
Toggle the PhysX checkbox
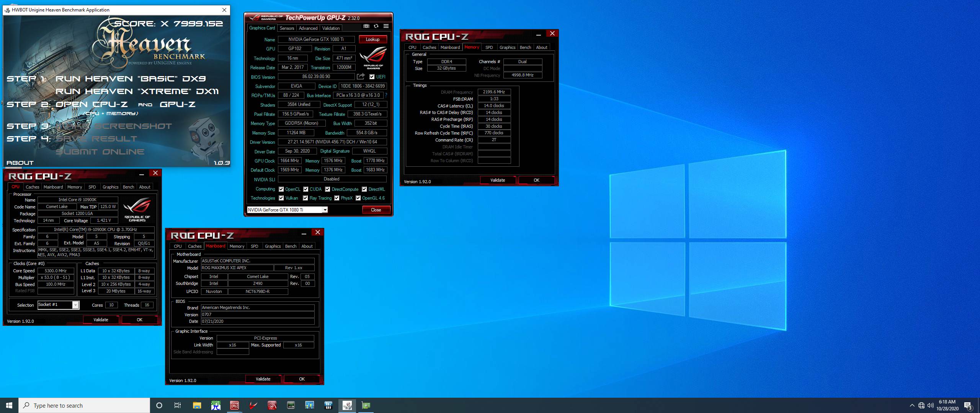tap(337, 198)
